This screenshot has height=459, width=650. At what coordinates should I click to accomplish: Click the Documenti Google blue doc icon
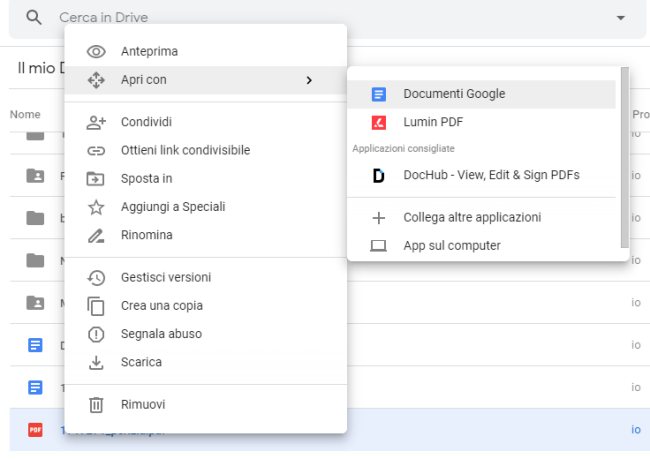378,94
